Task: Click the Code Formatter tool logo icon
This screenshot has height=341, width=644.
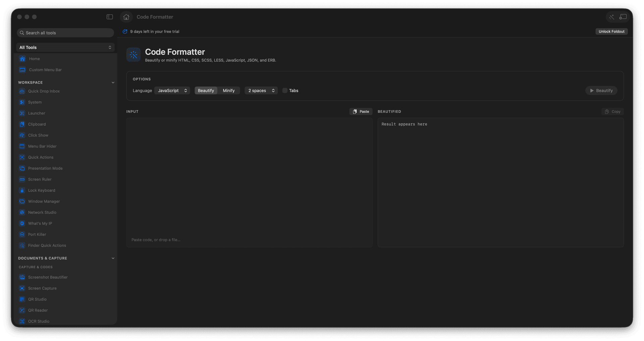Action: [133, 55]
